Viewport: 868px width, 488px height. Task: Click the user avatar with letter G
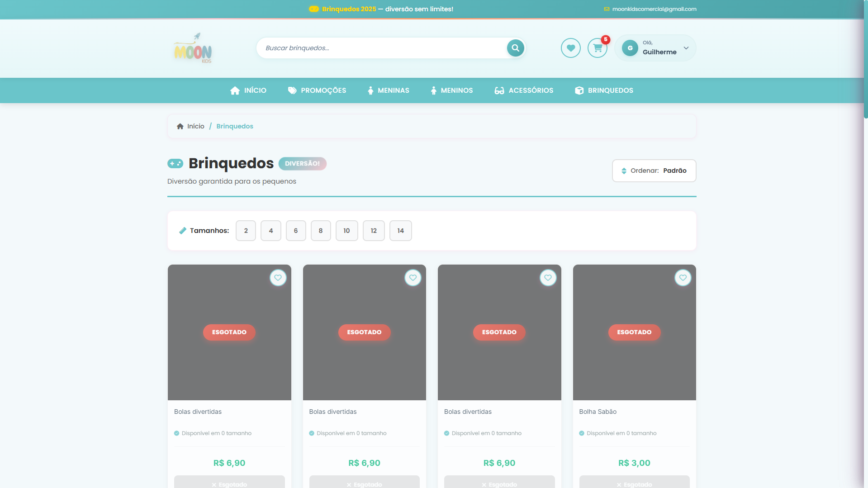(630, 48)
